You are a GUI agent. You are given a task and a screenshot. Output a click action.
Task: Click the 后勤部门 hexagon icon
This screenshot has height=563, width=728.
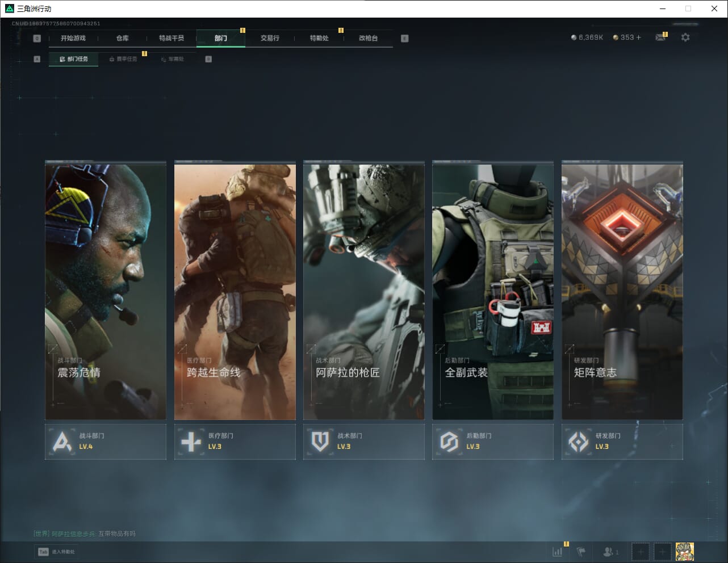click(x=449, y=442)
